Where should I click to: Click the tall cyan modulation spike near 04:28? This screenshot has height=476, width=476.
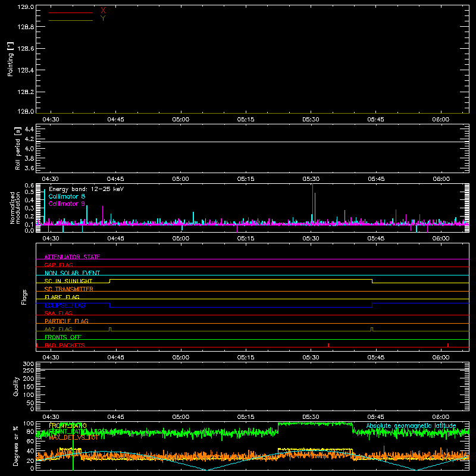pos(45,206)
